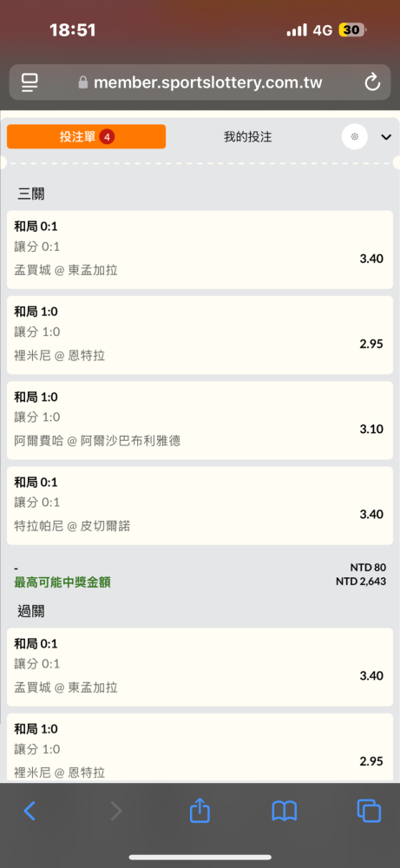Collapse the bet slip with chevron arrow
The image size is (400, 868).
tap(386, 137)
